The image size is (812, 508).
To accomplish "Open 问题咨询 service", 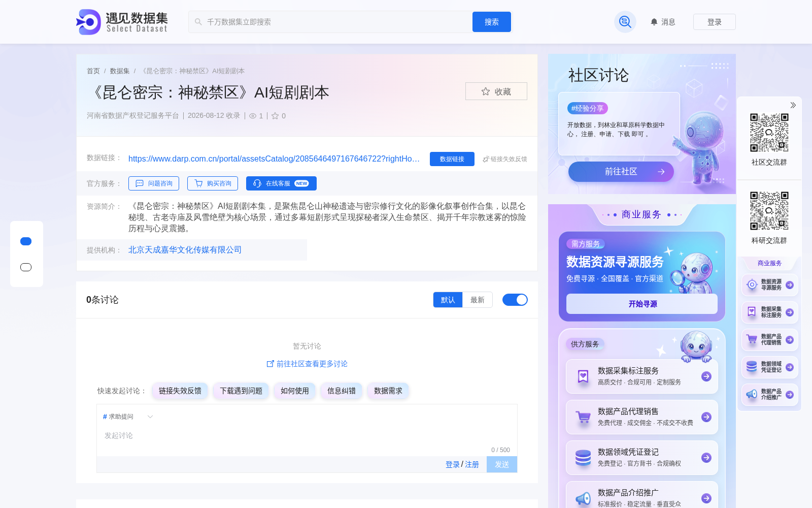I will coord(154,183).
